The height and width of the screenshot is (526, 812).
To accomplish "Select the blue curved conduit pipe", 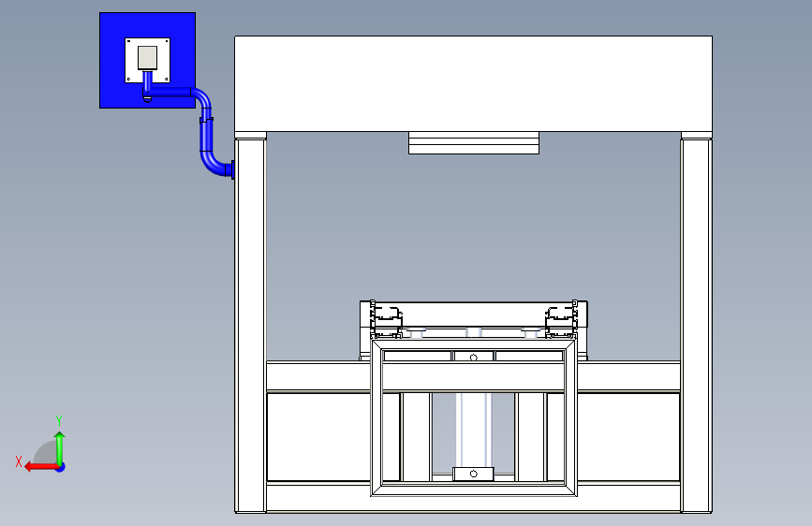I will click(x=207, y=135).
